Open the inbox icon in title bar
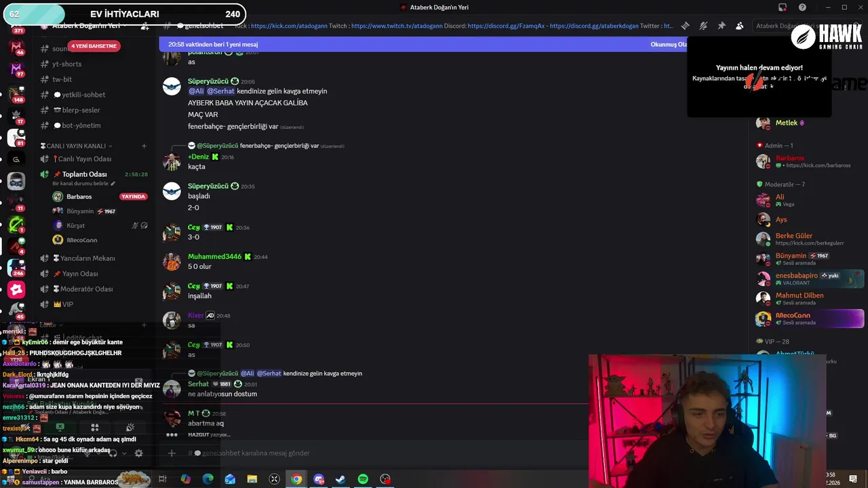The image size is (868, 488). [x=783, y=7]
